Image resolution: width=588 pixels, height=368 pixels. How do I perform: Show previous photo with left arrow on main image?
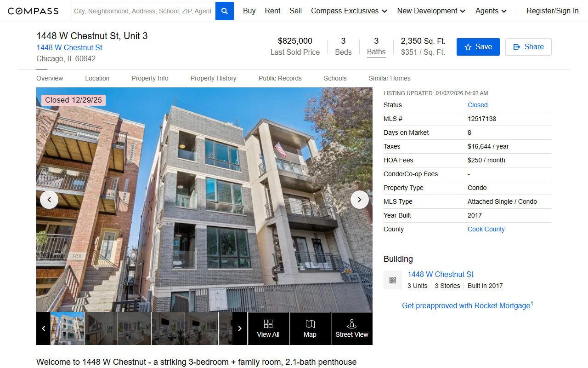click(x=49, y=200)
